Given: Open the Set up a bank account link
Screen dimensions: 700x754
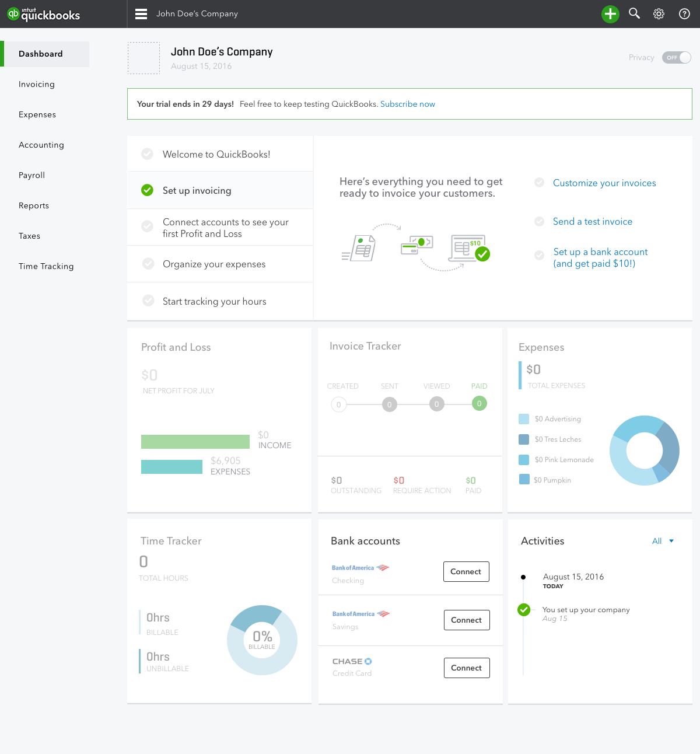Looking at the screenshot, I should [601, 257].
